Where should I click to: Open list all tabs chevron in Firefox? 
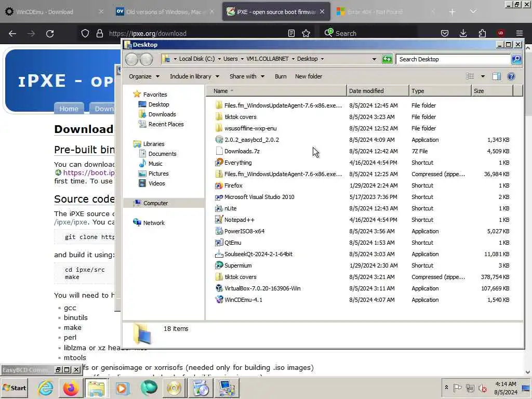pyautogui.click(x=473, y=12)
